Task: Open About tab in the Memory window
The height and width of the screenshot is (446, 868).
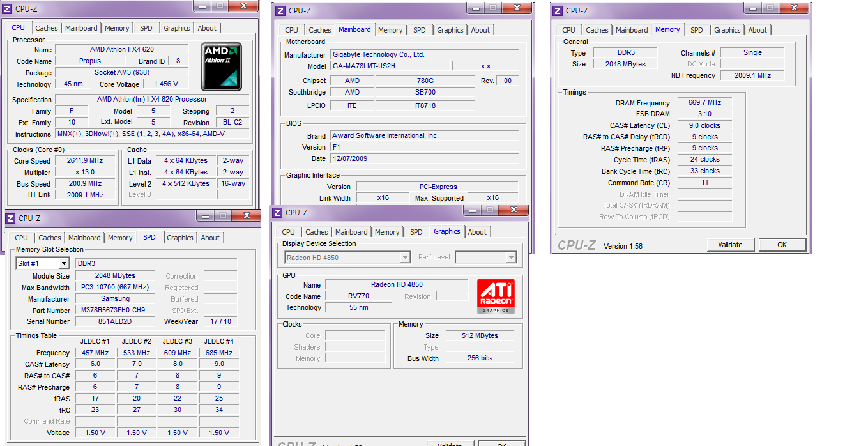Action: 758,30
